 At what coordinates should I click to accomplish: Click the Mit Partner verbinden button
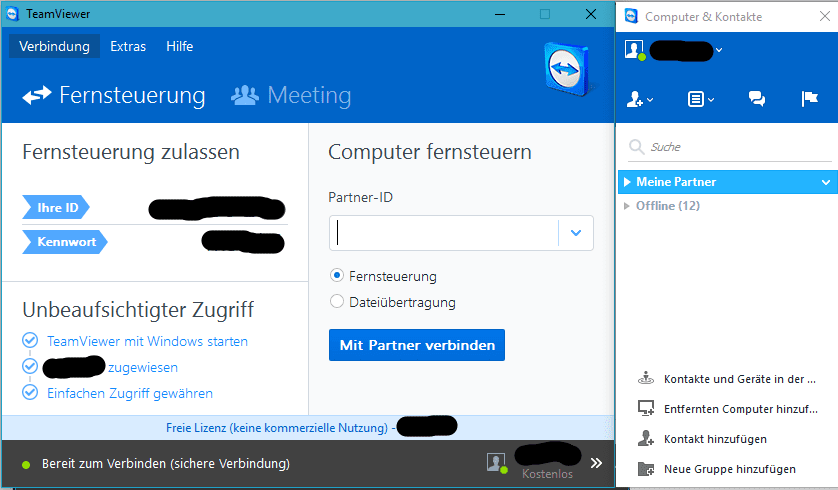417,345
